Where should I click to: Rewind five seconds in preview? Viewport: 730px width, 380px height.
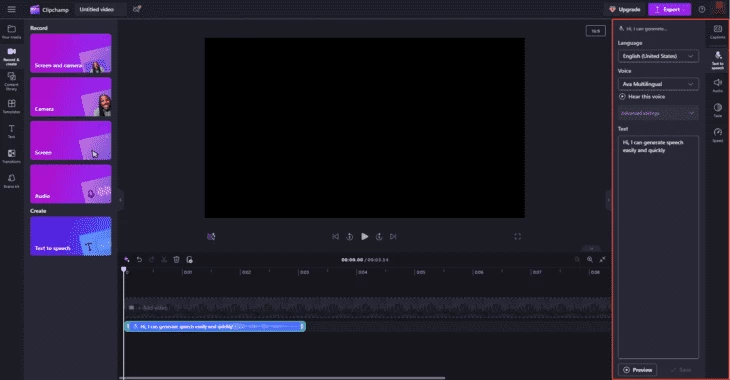pyautogui.click(x=350, y=237)
